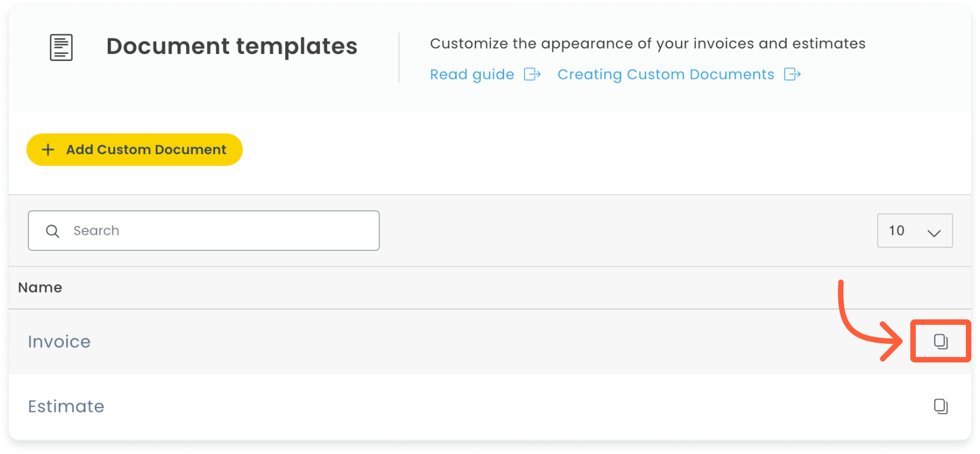Open Creating Custom Documents link
Image resolution: width=980 pixels, height=454 pixels.
pyautogui.click(x=665, y=74)
